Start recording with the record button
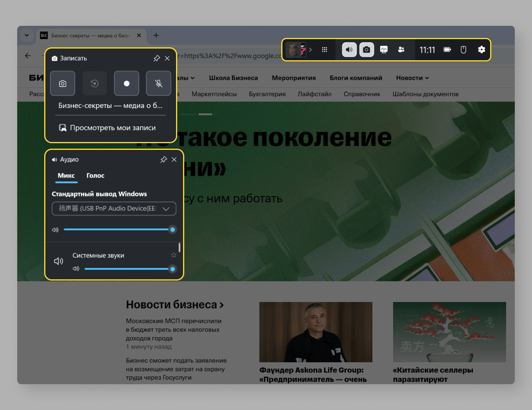532x410 pixels. tap(126, 83)
